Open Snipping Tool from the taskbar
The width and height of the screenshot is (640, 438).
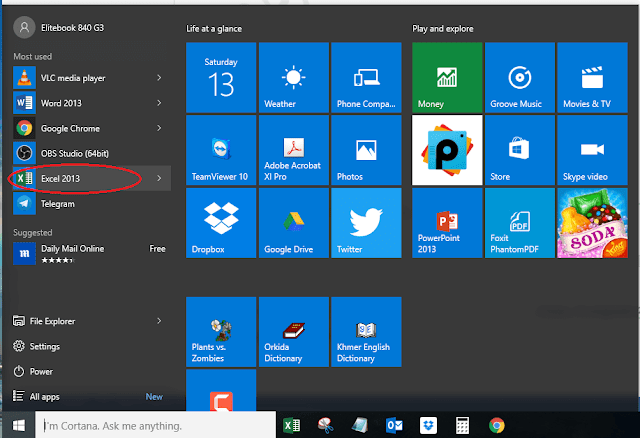(x=326, y=425)
